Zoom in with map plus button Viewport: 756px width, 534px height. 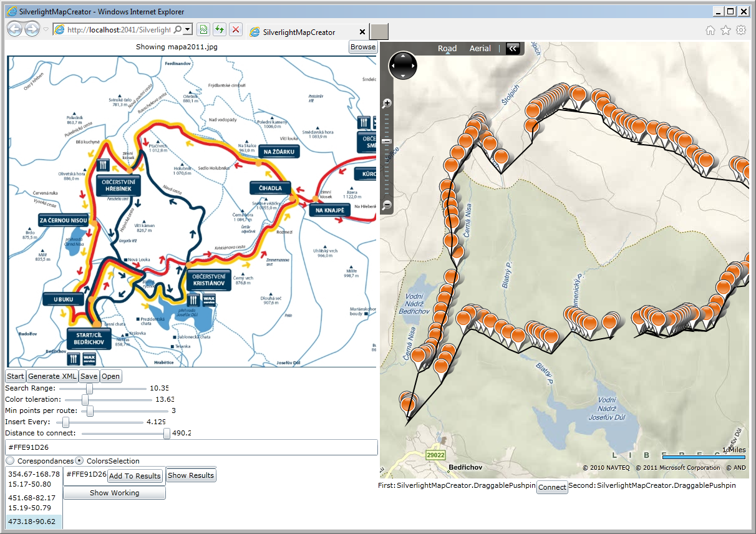(x=387, y=103)
